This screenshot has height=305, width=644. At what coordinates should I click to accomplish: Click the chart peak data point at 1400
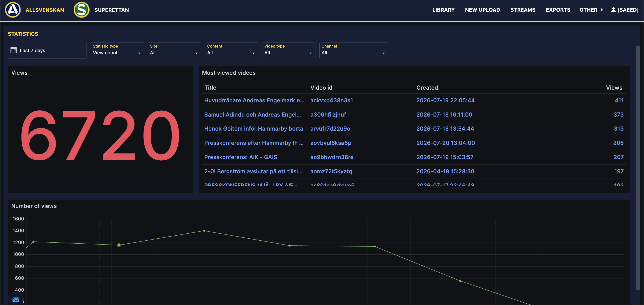pos(204,231)
